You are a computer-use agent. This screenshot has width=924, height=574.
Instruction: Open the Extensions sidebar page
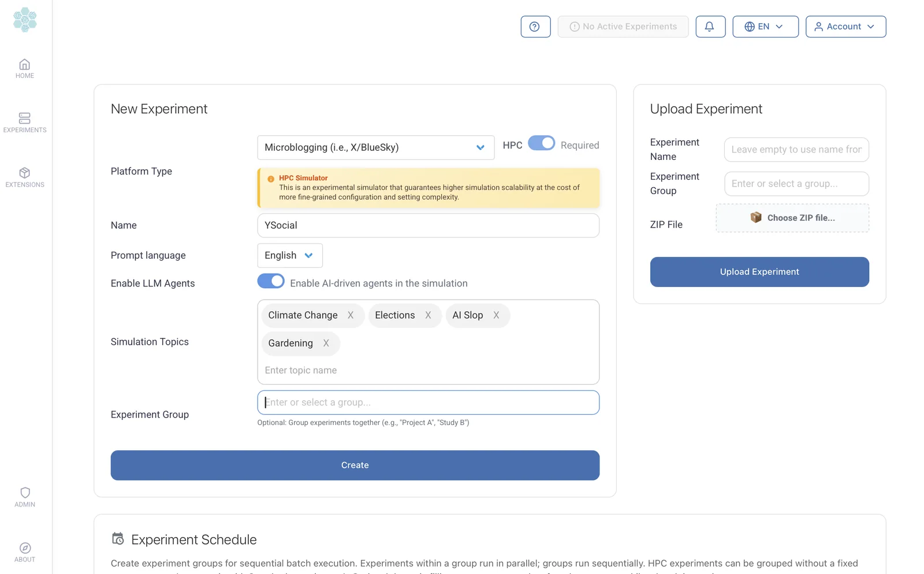[25, 178]
